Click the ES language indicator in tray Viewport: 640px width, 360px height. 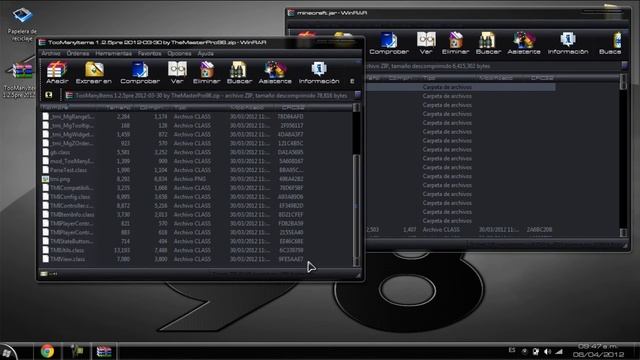pos(512,350)
